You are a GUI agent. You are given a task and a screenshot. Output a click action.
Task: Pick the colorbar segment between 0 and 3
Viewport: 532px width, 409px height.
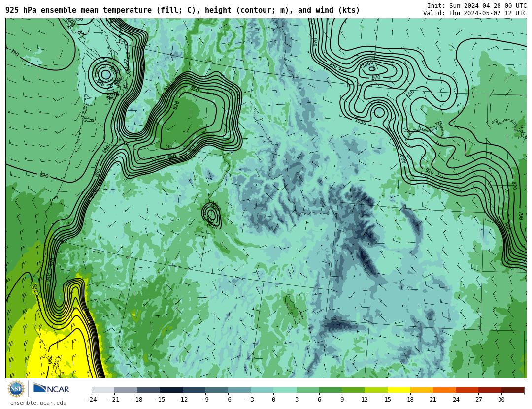285,390
